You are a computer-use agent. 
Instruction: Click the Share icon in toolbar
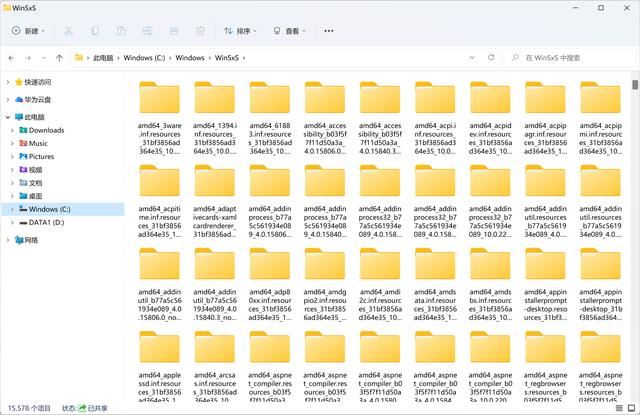coord(174,31)
